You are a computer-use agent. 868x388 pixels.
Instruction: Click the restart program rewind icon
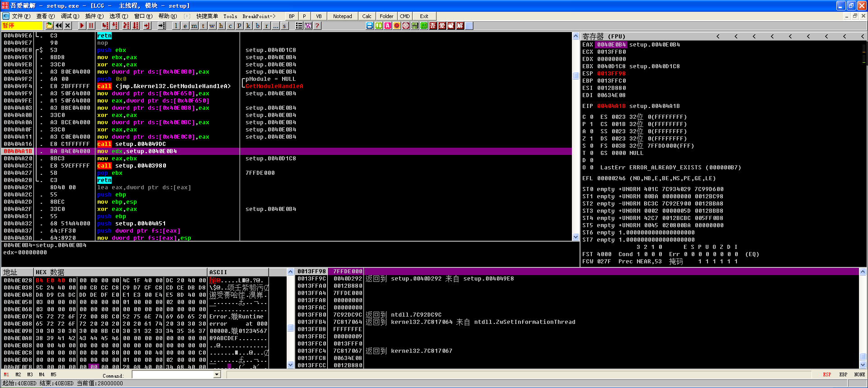click(x=59, y=26)
